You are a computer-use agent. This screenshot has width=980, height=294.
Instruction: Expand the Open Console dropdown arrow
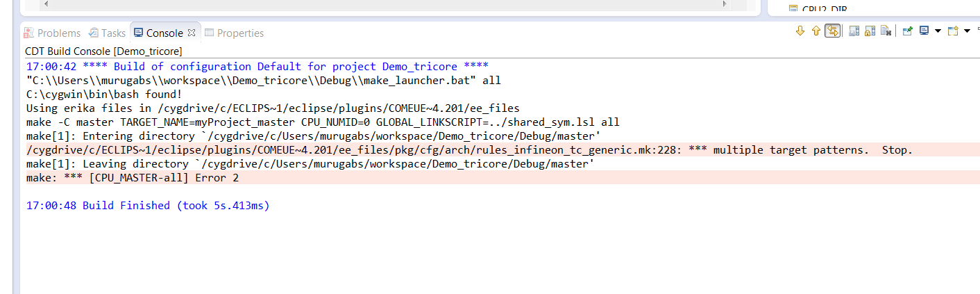[x=967, y=31]
